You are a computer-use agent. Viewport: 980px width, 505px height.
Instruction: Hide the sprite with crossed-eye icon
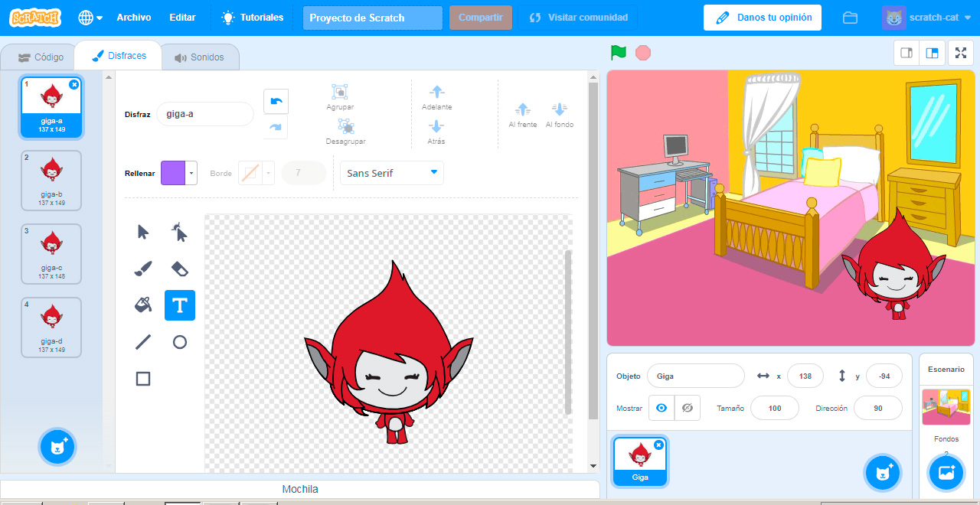(x=687, y=409)
